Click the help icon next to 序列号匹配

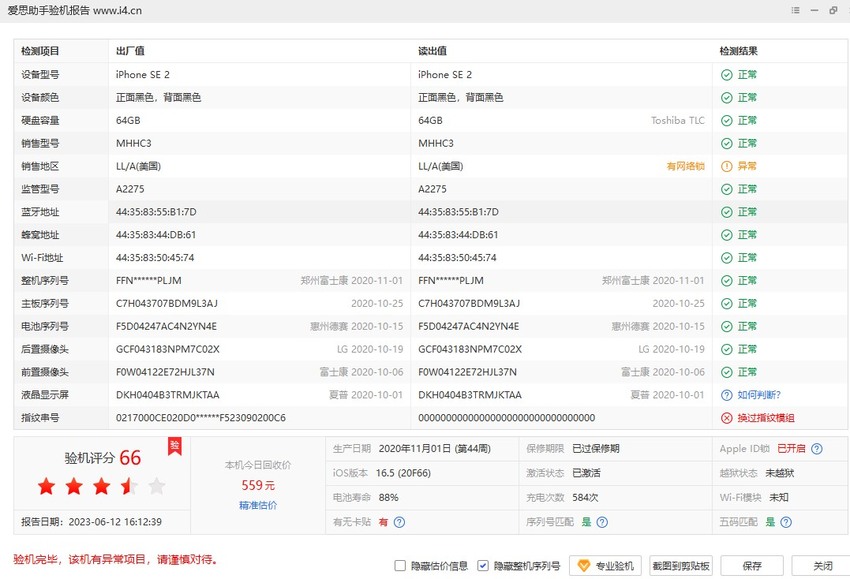point(602,522)
